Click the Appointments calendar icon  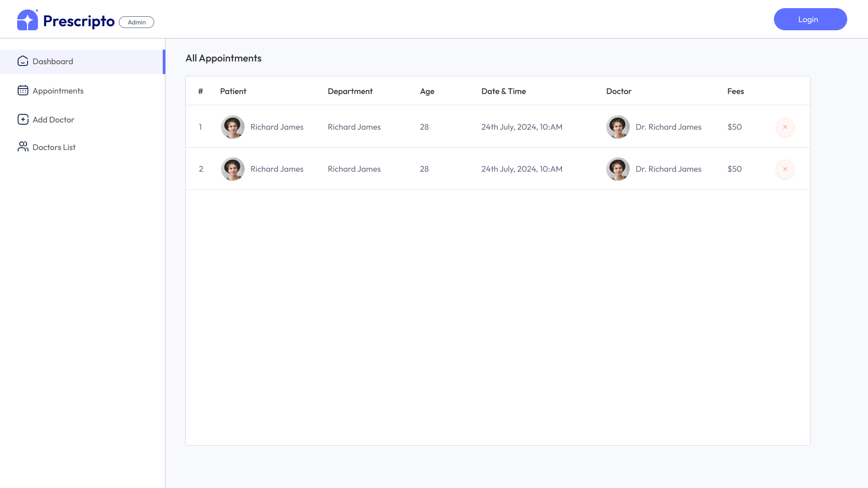pos(23,90)
